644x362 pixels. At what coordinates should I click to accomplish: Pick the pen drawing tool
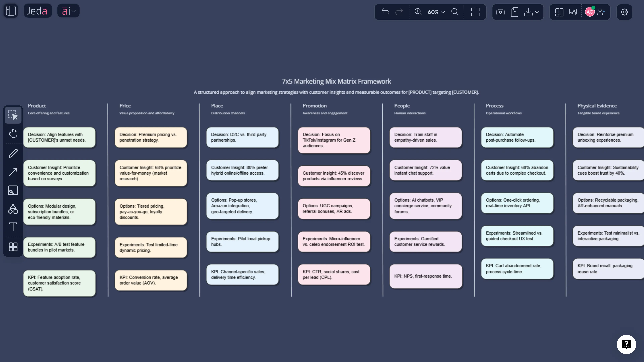pos(13,153)
